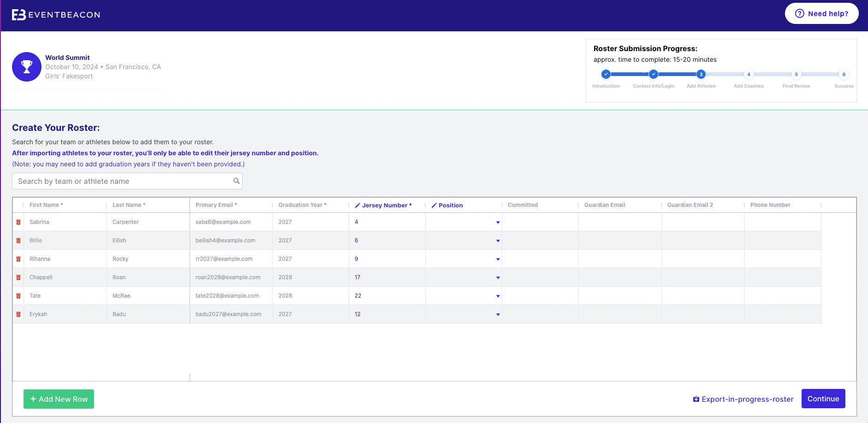This screenshot has width=868, height=423.
Task: Click Tate McRae's graduation year 2028
Action: (311, 296)
